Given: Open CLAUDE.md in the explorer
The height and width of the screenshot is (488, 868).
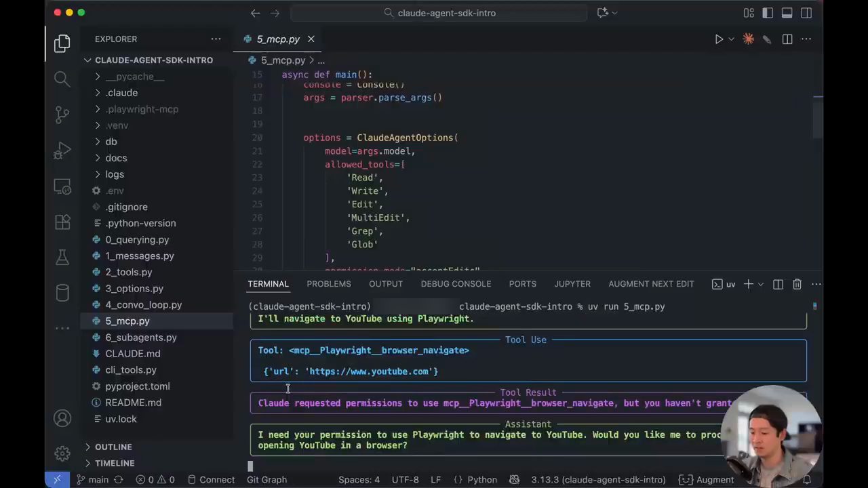Looking at the screenshot, I should coord(132,354).
